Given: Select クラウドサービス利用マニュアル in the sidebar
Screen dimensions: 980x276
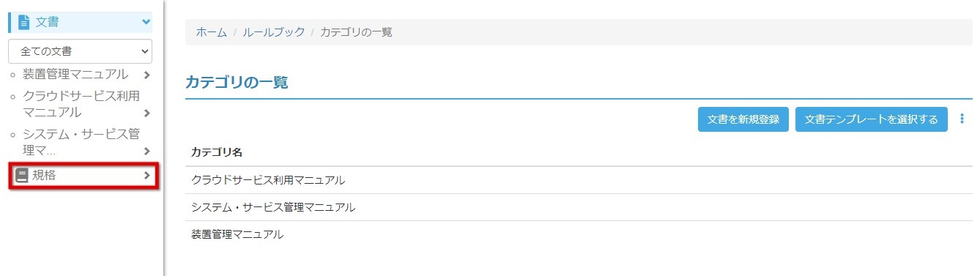Looking at the screenshot, I should 81,104.
